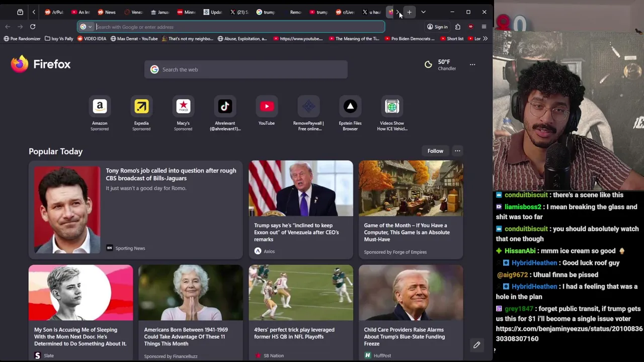This screenshot has width=644, height=362.
Task: Open the Short list bookmark
Action: pyautogui.click(x=451, y=39)
